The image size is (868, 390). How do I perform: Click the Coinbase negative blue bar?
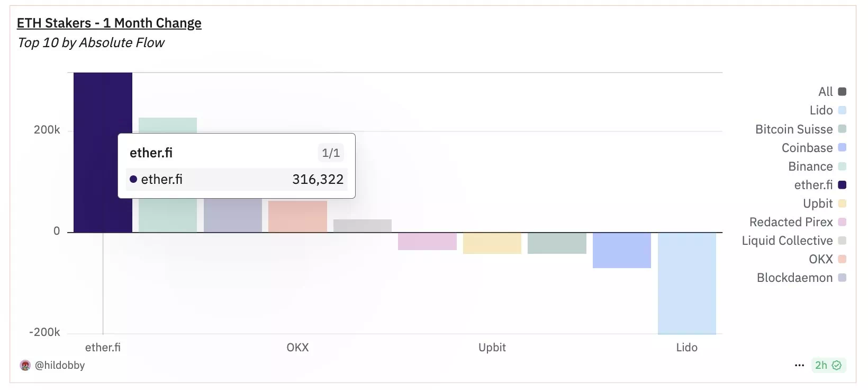click(x=621, y=250)
